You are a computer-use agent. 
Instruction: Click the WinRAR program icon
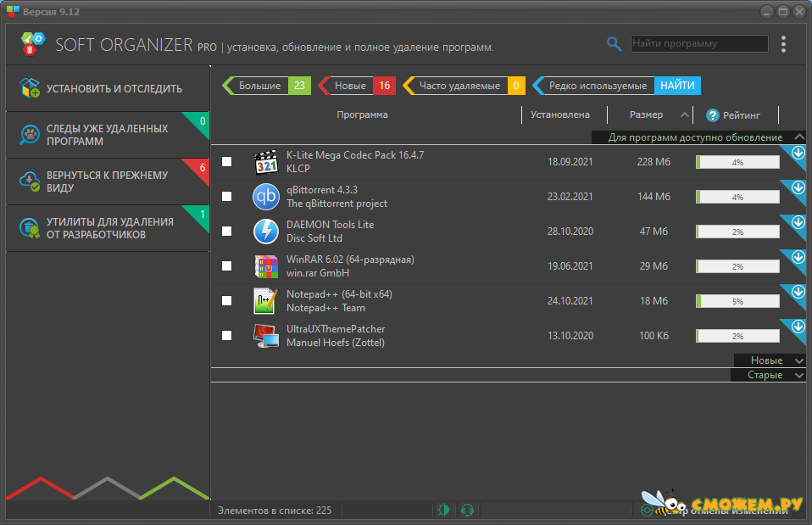click(266, 265)
